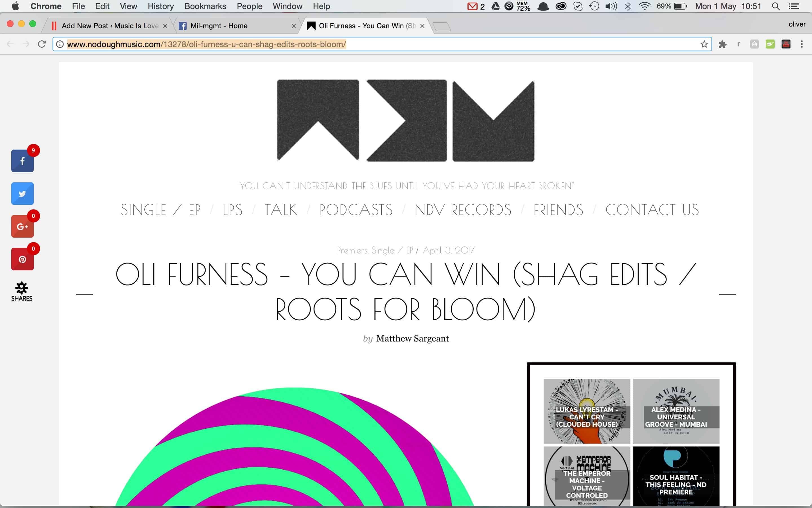Viewport: 812px width, 508px height.
Task: Share post via Twitter sidebar button
Action: (23, 194)
